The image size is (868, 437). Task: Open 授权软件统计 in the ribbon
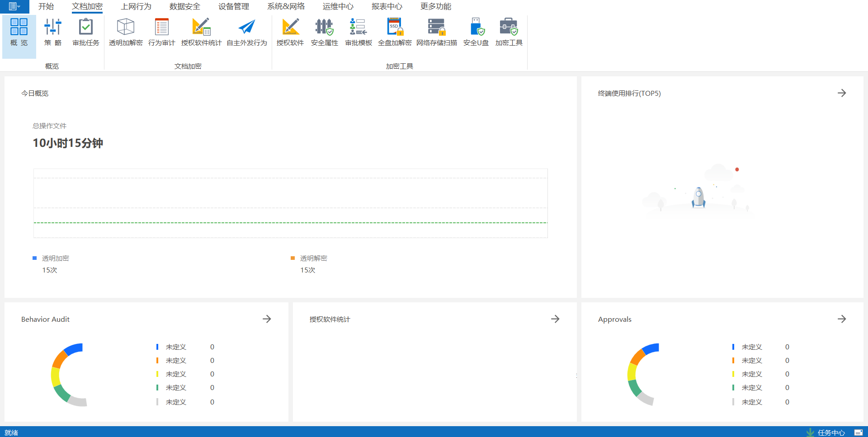(201, 32)
